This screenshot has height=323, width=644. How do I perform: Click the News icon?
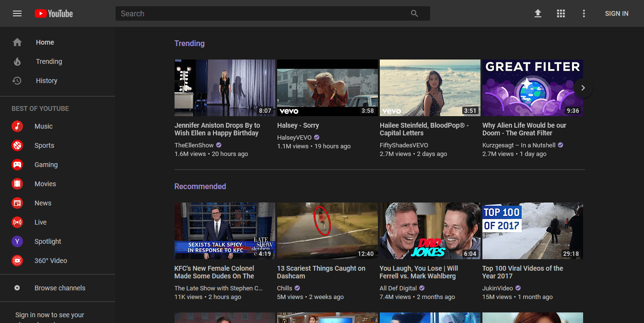click(x=17, y=203)
